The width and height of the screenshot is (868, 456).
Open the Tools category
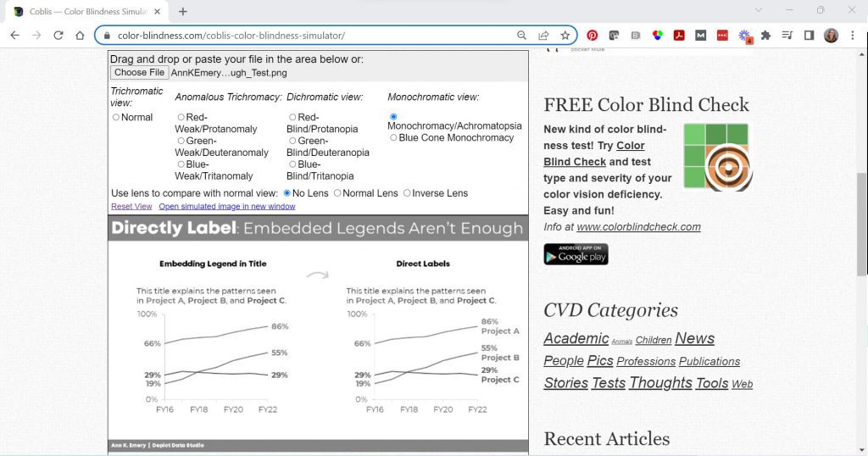coord(712,383)
